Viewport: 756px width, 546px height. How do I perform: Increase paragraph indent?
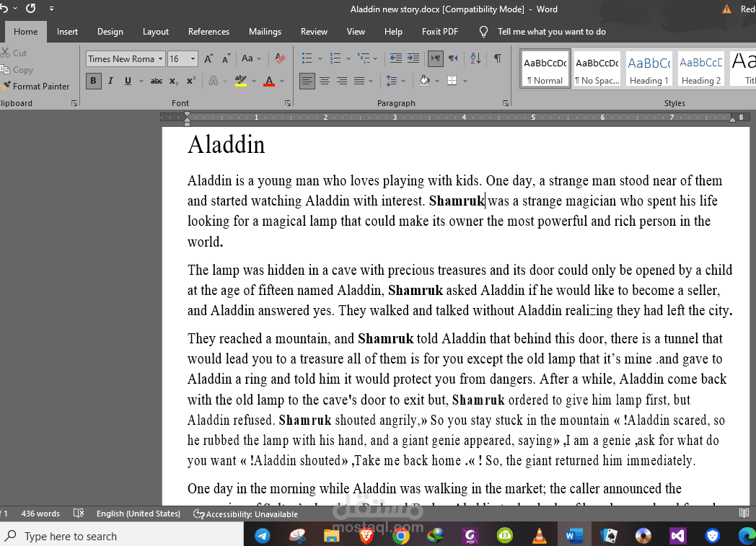(x=413, y=59)
